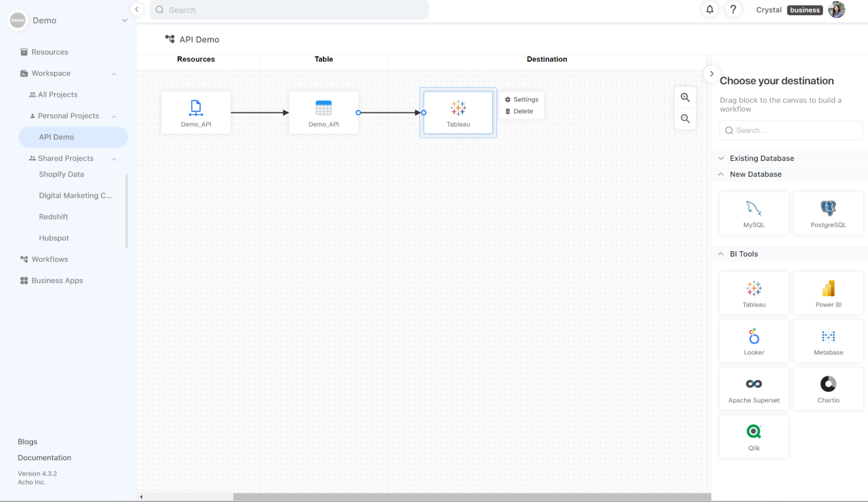The width and height of the screenshot is (868, 502).
Task: Pick the Qlik BI tool block
Action: click(754, 436)
